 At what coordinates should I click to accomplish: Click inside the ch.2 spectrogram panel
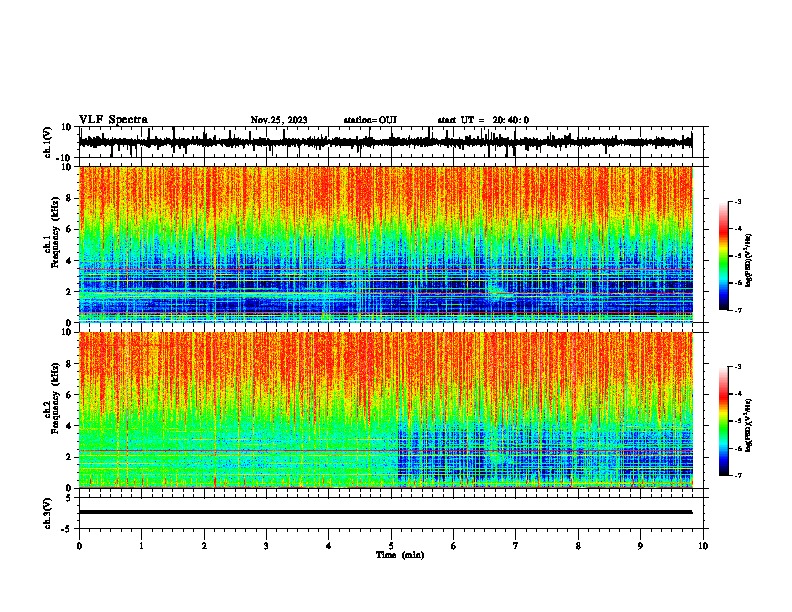[x=386, y=410]
